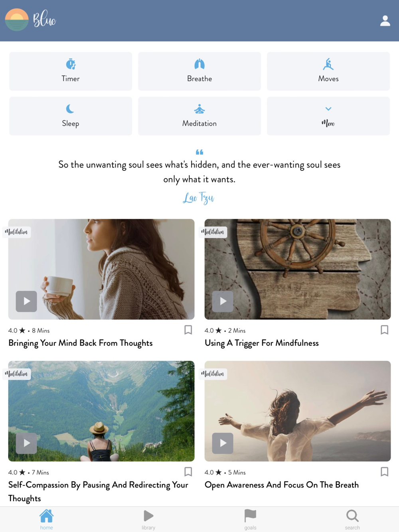This screenshot has width=399, height=532.
Task: Open the Moves exercise tile
Action: 328,71
